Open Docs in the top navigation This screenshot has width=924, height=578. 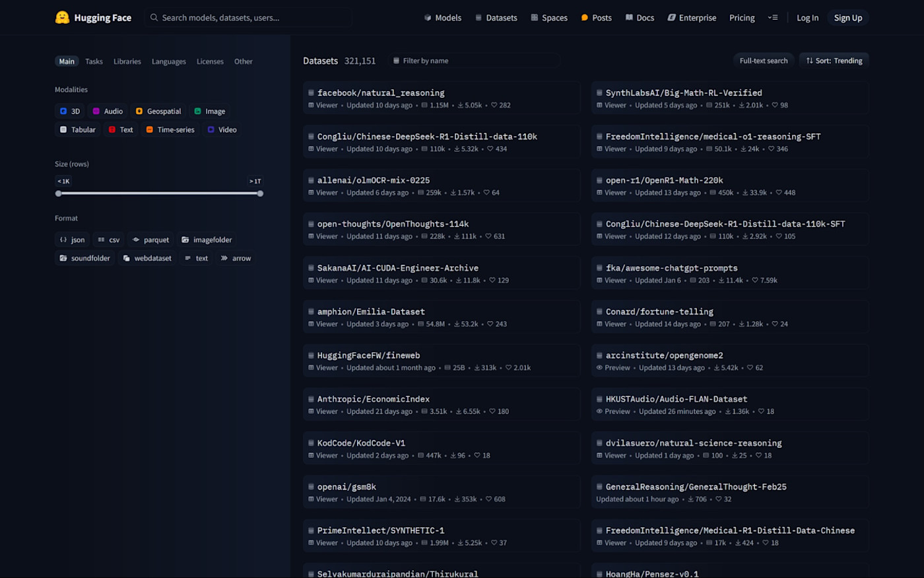(640, 18)
